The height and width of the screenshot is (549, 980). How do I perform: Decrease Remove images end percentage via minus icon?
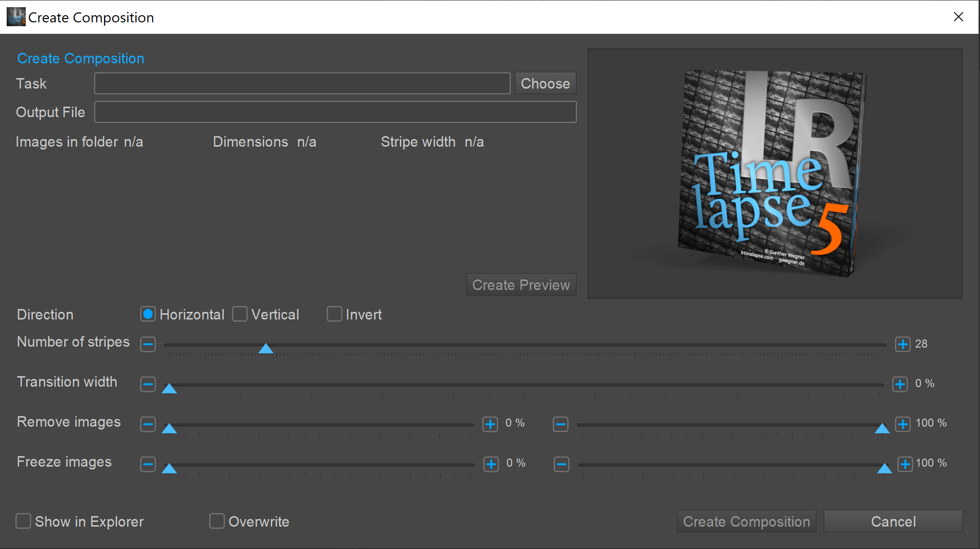[x=561, y=424]
